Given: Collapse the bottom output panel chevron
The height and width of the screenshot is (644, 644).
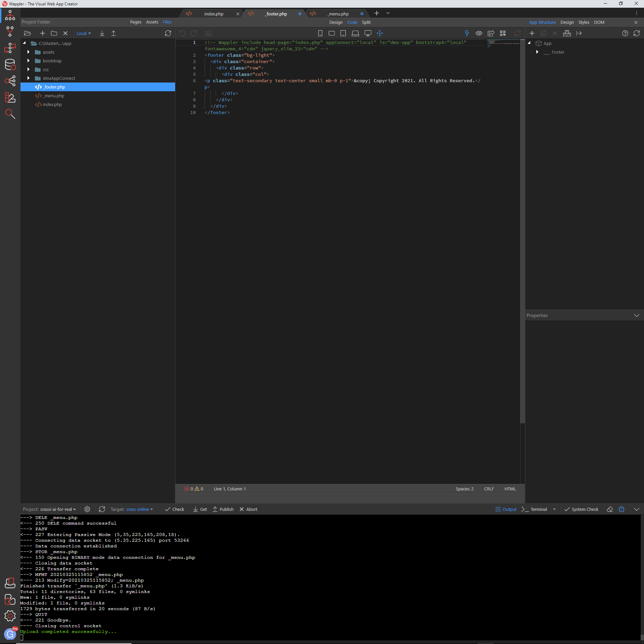Looking at the screenshot, I should click(637, 509).
